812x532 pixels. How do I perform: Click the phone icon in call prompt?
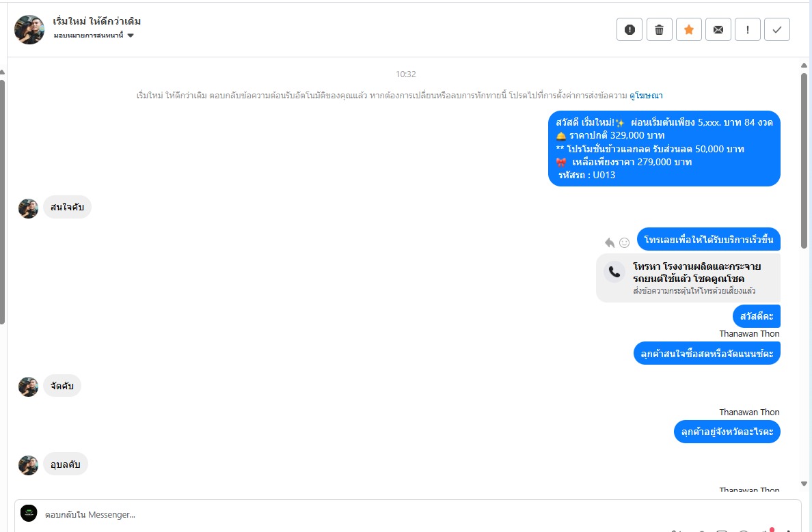(x=614, y=272)
